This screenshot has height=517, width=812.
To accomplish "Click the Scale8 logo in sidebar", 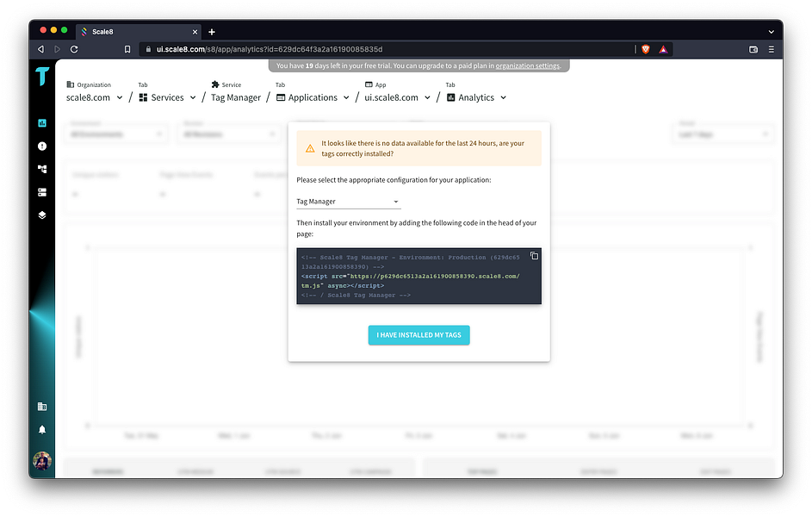I will pyautogui.click(x=42, y=76).
